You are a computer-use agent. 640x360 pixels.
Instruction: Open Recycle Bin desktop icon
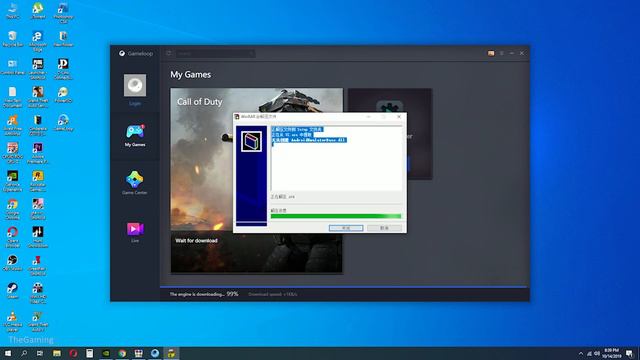13,39
